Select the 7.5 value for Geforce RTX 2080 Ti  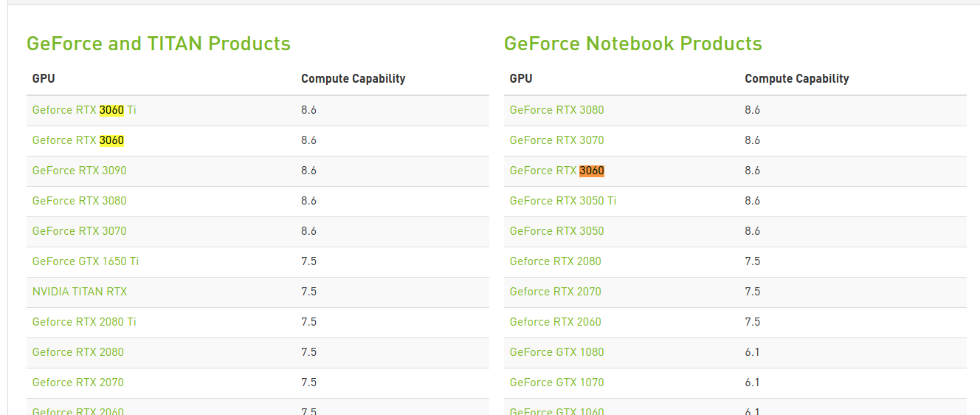(x=309, y=322)
